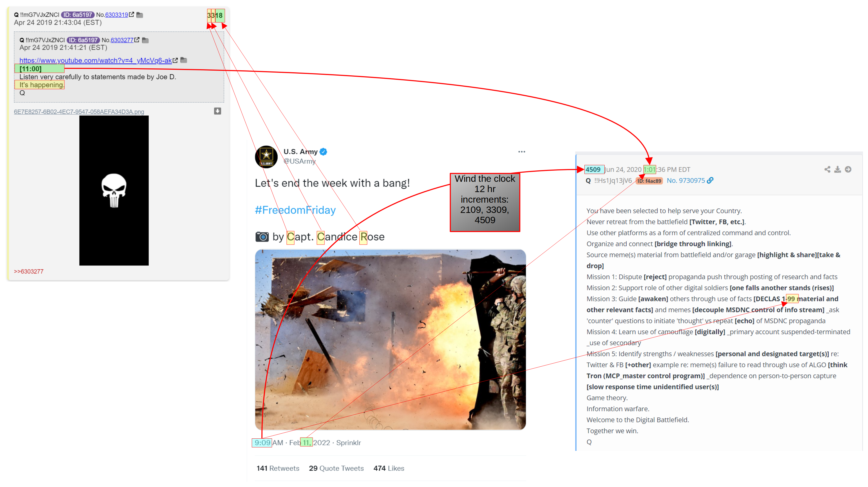Click the circled arrow icon on post 4509
This screenshot has width=868, height=487.
[848, 169]
